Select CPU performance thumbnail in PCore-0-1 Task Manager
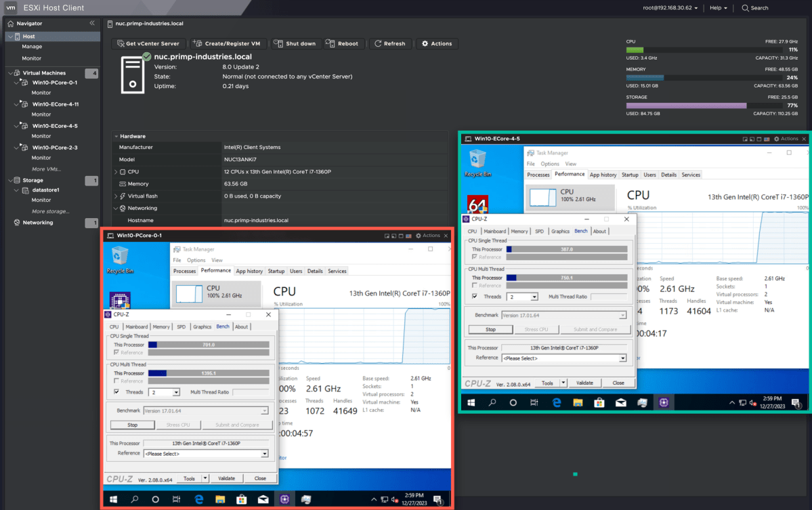Viewport: 812px width, 510px height. (216, 293)
